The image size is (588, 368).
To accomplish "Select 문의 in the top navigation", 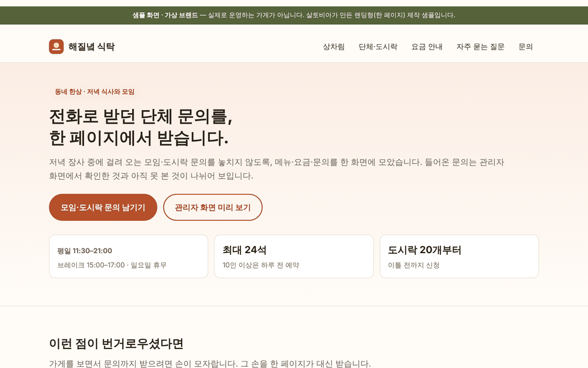I will click(x=525, y=47).
